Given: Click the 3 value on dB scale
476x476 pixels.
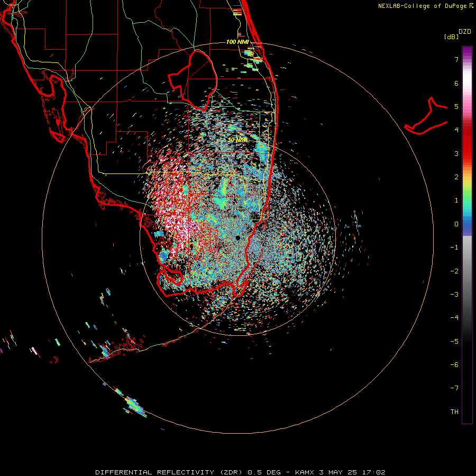Looking at the screenshot, I should pos(456,153).
